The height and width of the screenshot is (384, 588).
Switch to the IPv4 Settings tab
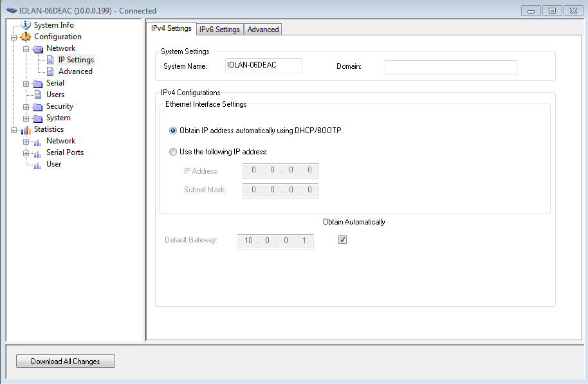click(x=171, y=28)
